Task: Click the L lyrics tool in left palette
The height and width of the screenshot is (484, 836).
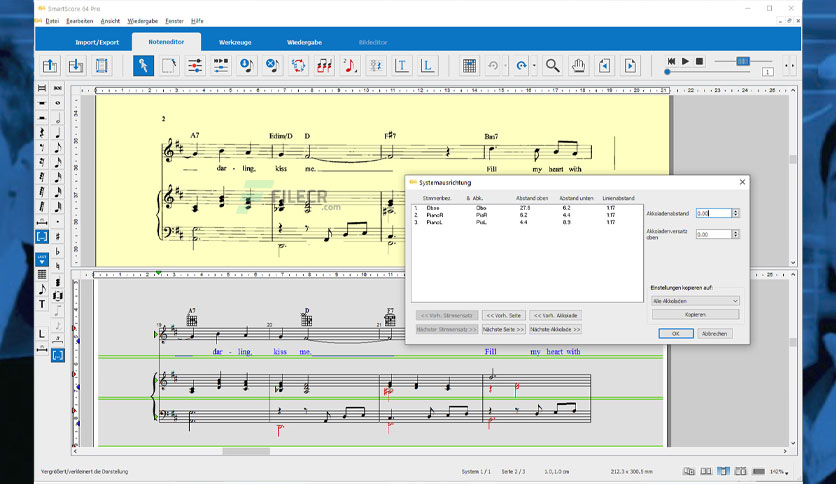Action: pos(42,334)
